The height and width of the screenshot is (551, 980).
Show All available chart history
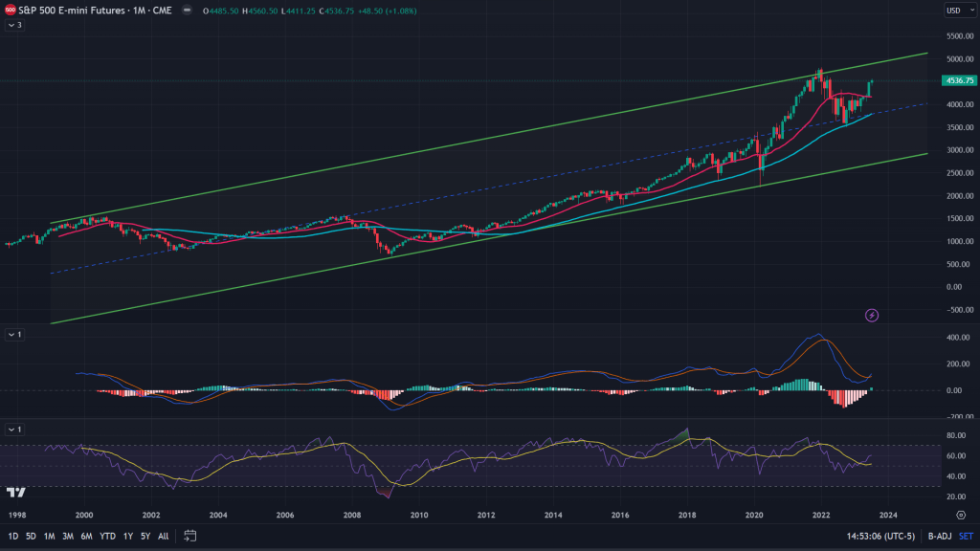tap(164, 536)
